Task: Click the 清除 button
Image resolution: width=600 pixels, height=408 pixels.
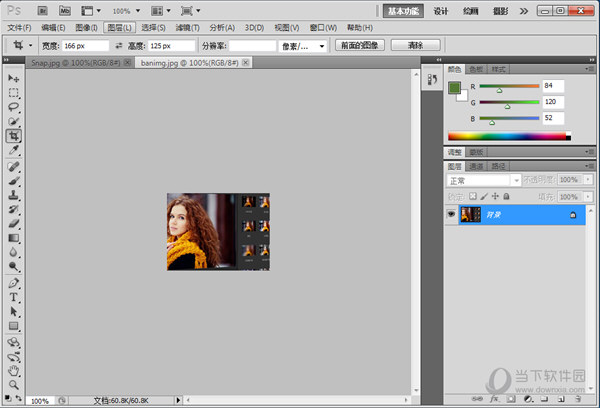Action: (x=414, y=46)
